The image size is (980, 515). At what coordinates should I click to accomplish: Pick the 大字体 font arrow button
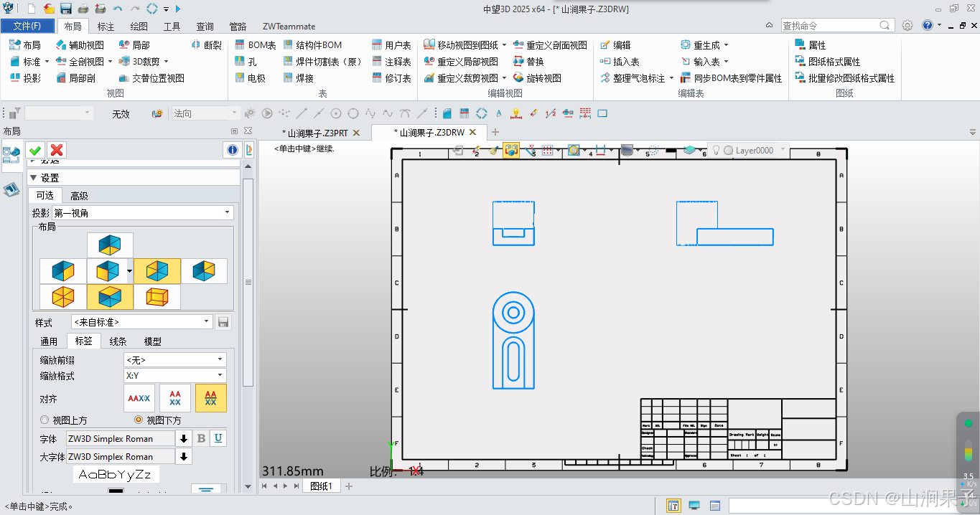(185, 456)
